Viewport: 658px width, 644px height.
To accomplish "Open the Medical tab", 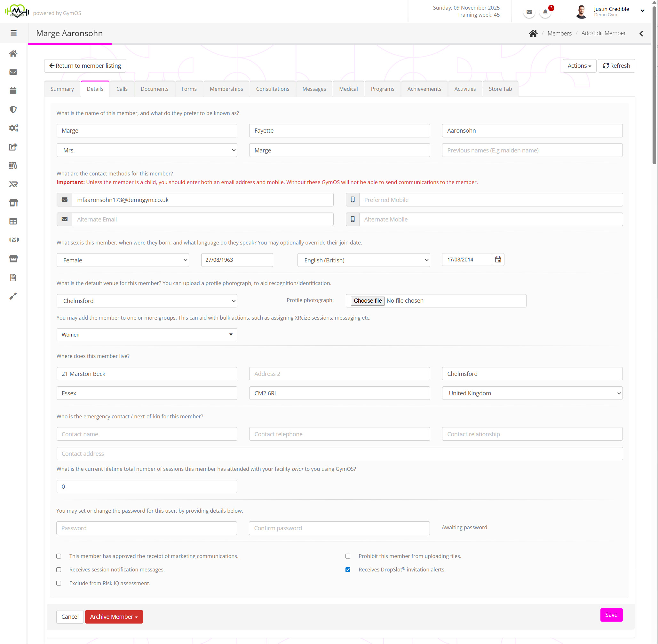I will coord(348,89).
